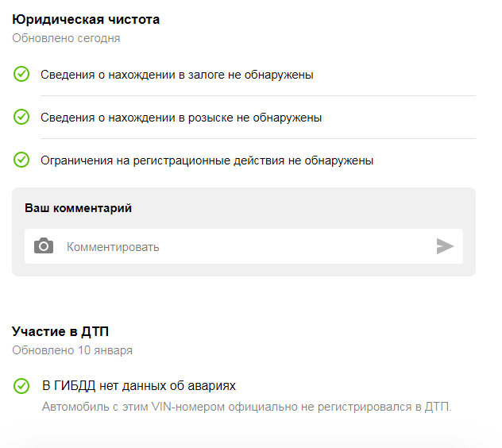The width and height of the screenshot is (502, 448).
Task: Click divider line below wanted status row
Action: [257, 139]
